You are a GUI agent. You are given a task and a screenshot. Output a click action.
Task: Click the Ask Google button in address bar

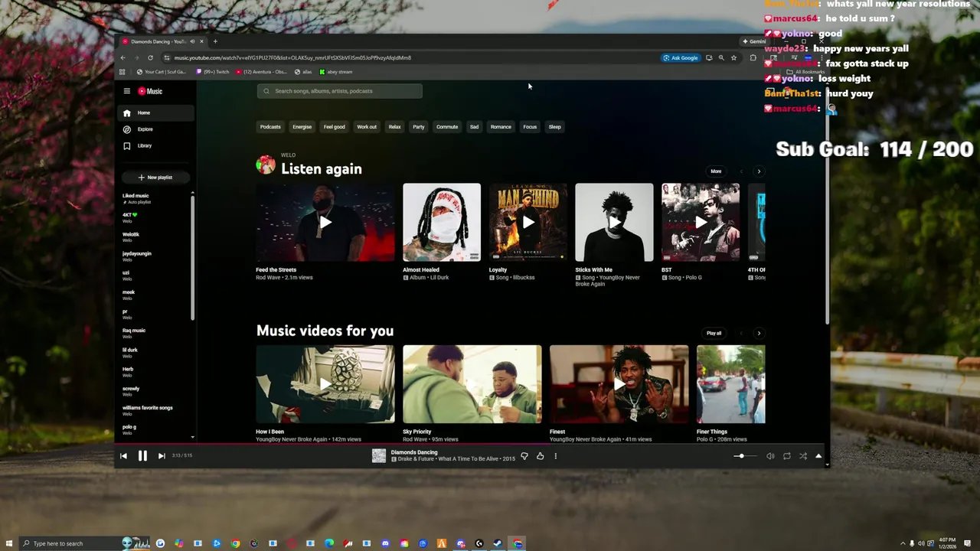[x=681, y=57]
